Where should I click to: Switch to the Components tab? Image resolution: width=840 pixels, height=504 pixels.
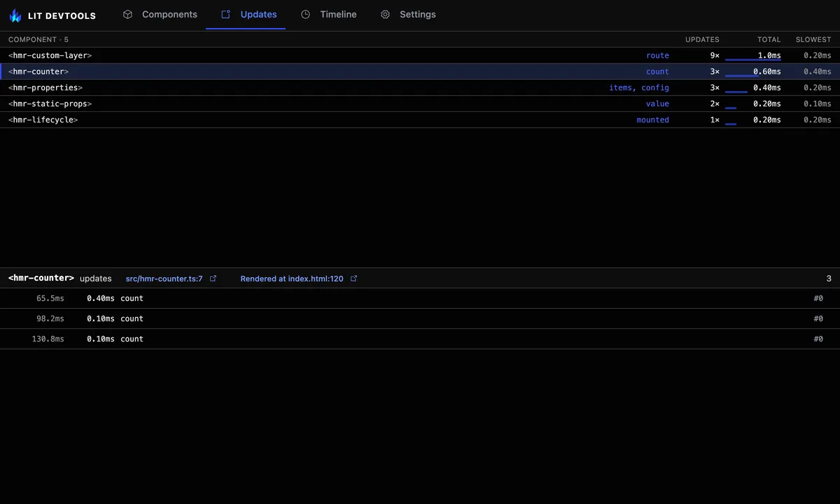click(x=160, y=15)
